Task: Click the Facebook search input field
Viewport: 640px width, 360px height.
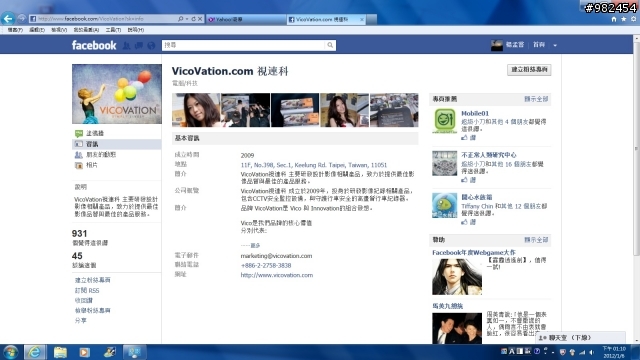Action: [x=244, y=45]
